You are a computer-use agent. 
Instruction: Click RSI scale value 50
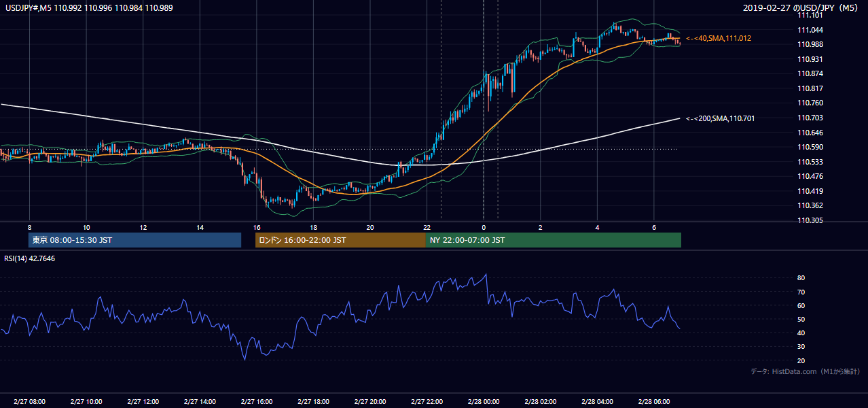point(801,320)
